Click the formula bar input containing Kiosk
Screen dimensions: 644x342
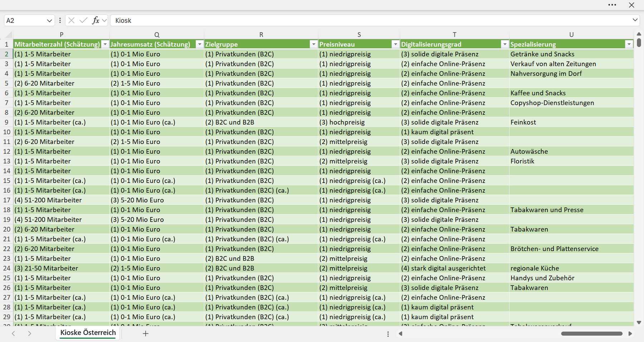tap(370, 20)
